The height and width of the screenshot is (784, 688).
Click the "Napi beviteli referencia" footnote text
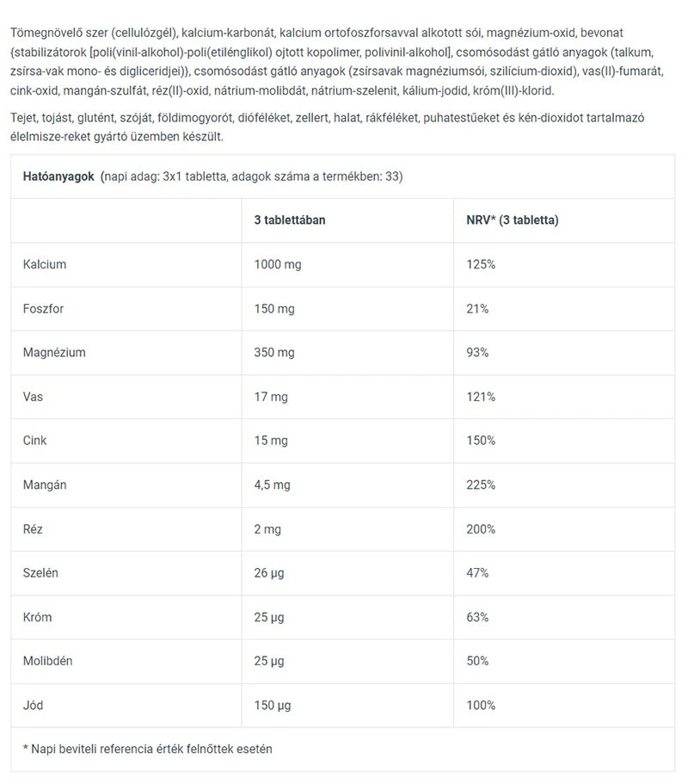coord(147,749)
